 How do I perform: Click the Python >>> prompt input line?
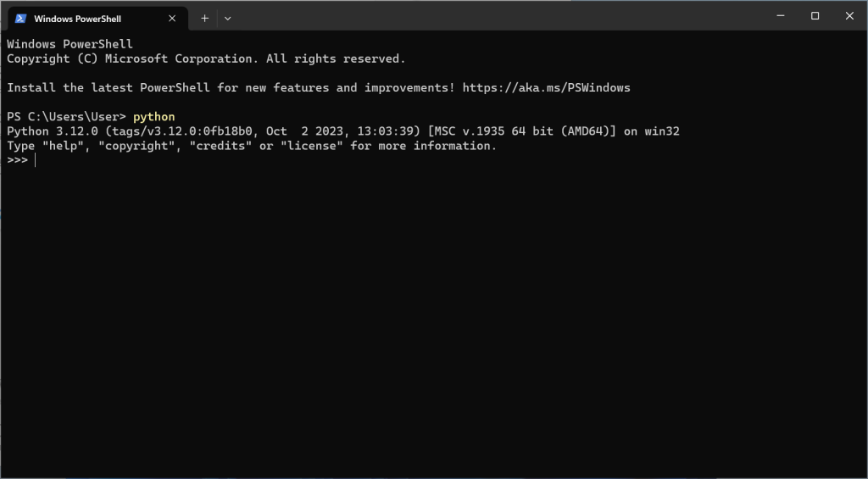tap(170, 160)
